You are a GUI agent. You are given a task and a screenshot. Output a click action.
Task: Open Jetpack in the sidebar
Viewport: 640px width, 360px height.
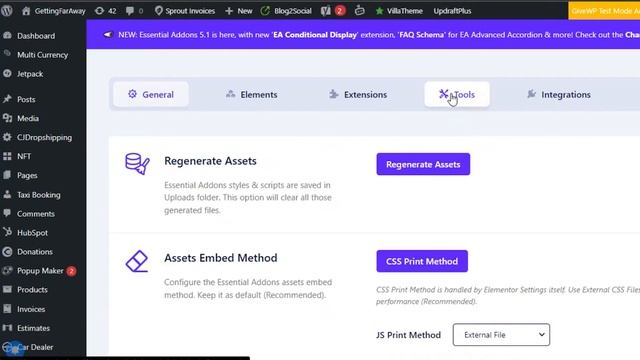coord(30,74)
